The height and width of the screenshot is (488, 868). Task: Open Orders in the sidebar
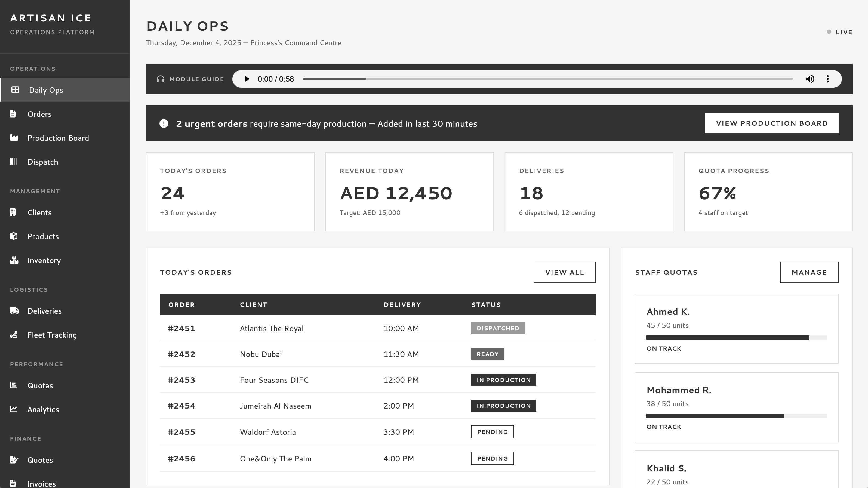point(39,114)
